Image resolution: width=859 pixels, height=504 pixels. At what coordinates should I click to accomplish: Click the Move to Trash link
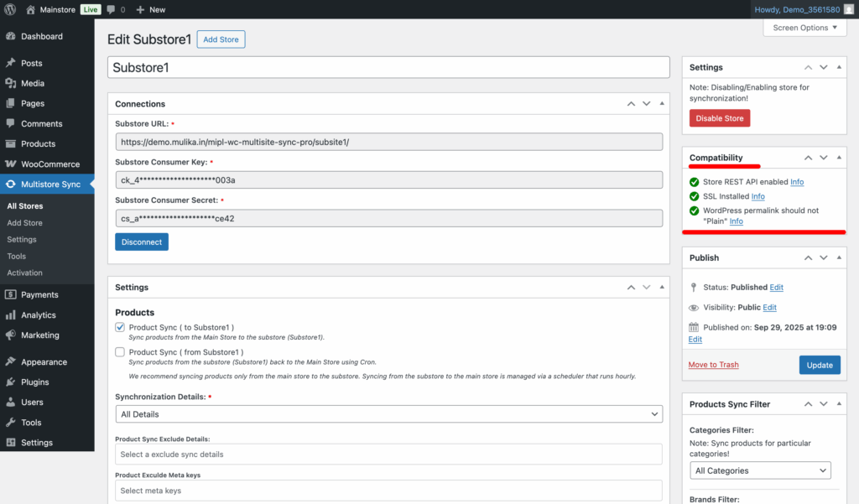tap(713, 365)
